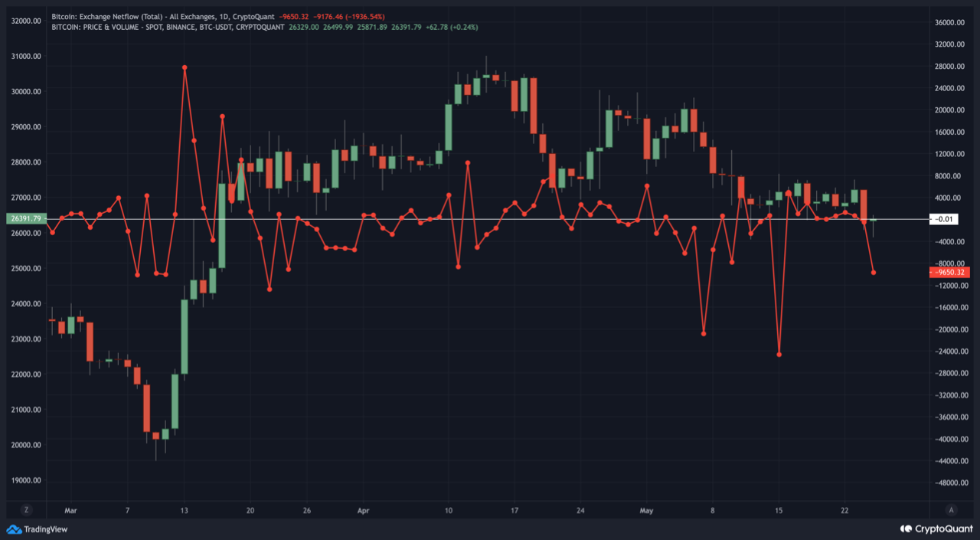This screenshot has width=980, height=540.
Task: Click Mar on the time axis
Action: pyautogui.click(x=70, y=510)
